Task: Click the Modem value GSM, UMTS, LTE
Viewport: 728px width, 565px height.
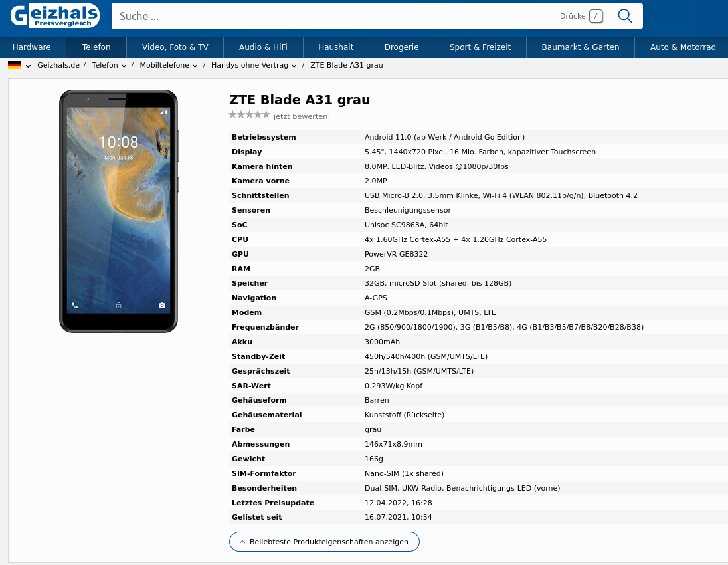Action: [x=430, y=312]
